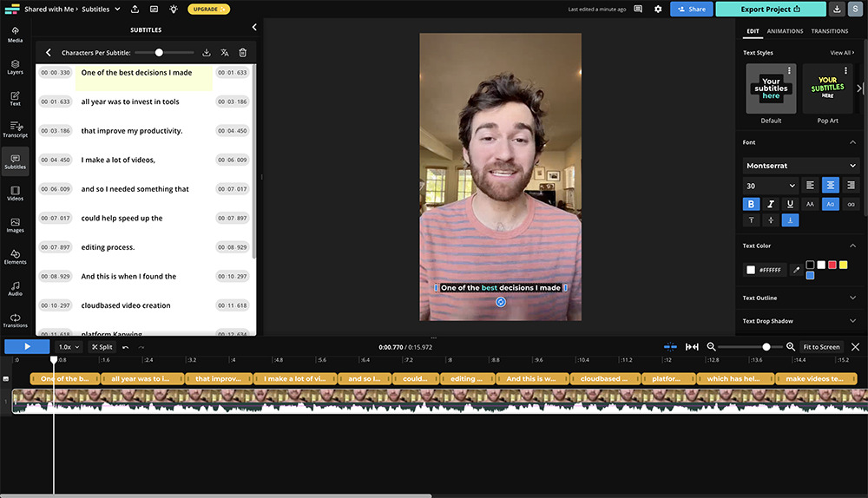Open the Subtitles project name dropdown
The width and height of the screenshot is (868, 498).
coord(102,9)
